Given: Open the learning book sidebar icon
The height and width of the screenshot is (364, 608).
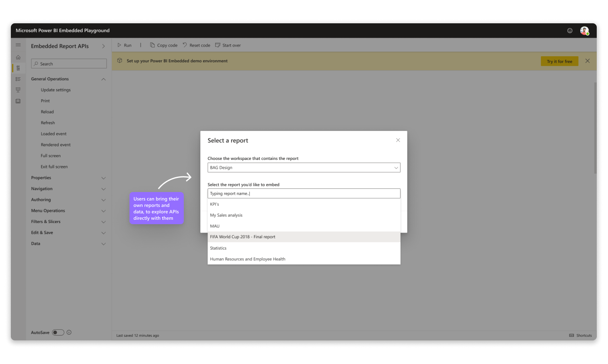Looking at the screenshot, I should tap(18, 101).
